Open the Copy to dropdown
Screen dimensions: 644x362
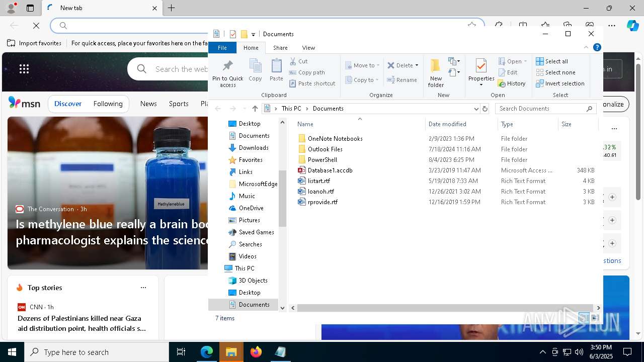[362, 80]
